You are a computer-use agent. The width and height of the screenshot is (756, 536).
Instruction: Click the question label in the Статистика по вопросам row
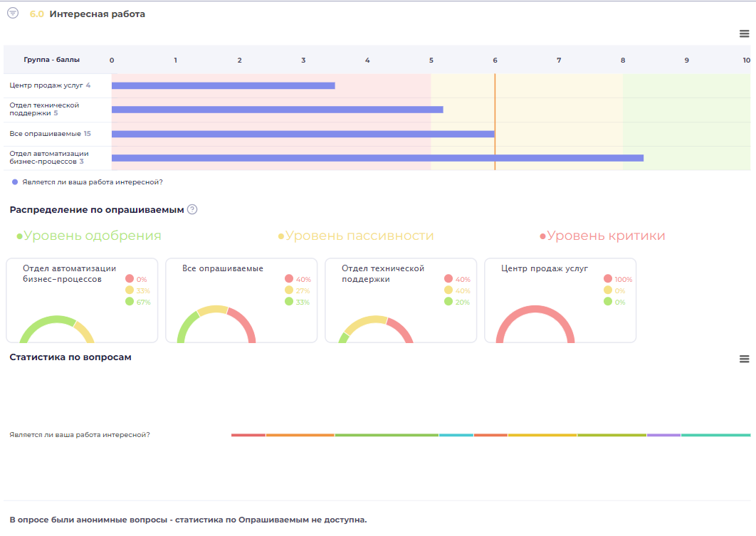click(80, 435)
